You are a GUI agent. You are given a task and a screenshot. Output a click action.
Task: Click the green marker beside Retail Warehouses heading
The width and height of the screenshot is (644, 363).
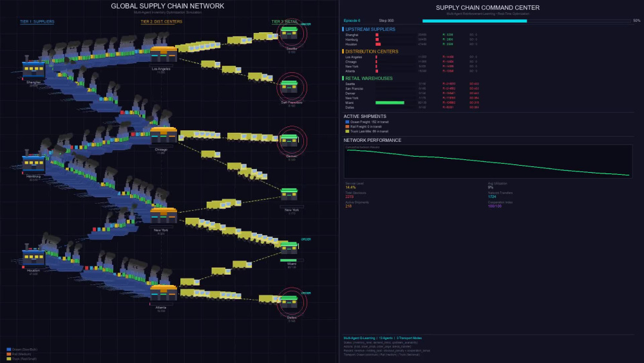coord(343,78)
